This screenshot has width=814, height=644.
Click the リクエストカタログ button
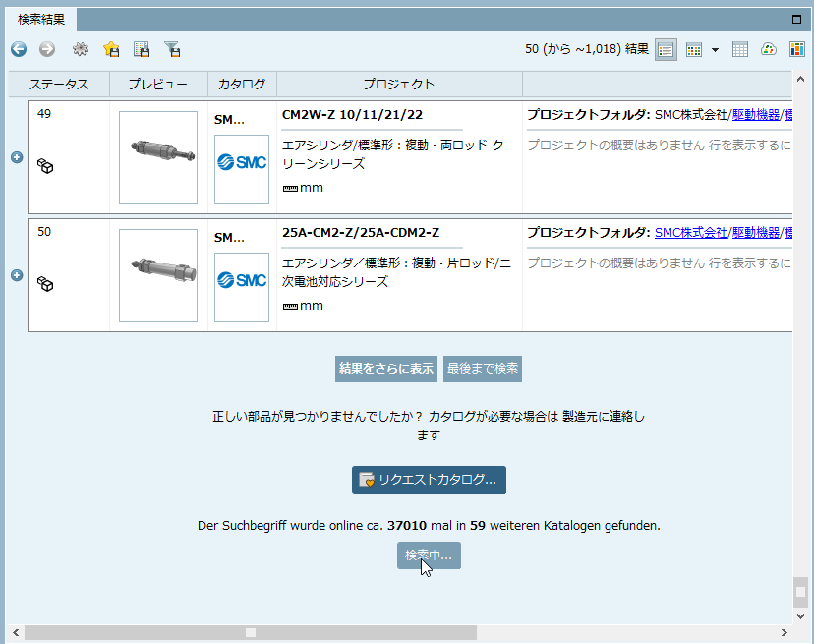coord(429,480)
